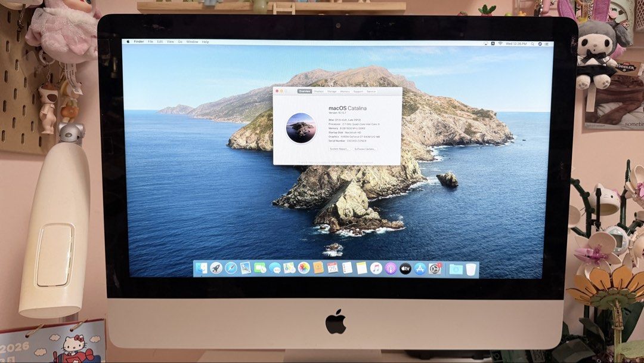Click the Wi-Fi status icon

click(x=500, y=43)
